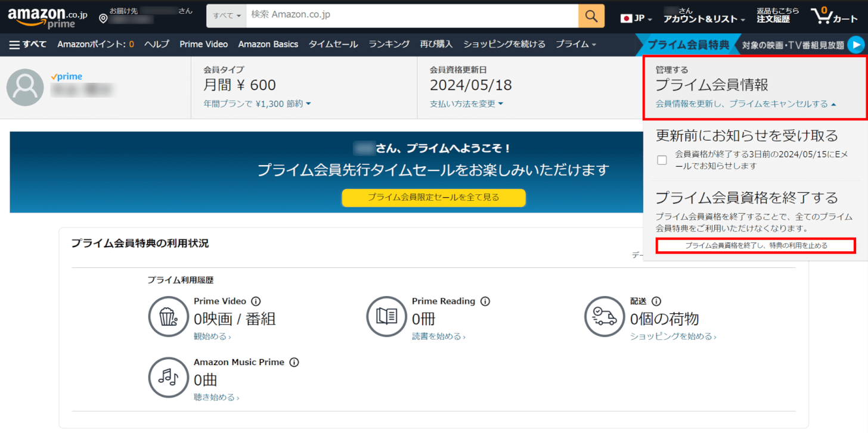Check the renewal reminder email checkbox

(662, 160)
